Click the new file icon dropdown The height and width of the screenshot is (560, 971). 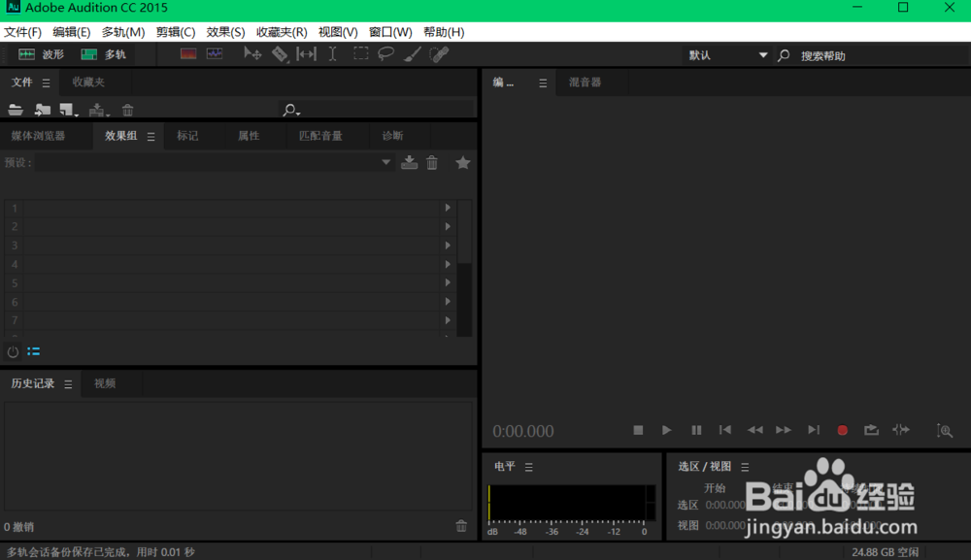tap(68, 110)
